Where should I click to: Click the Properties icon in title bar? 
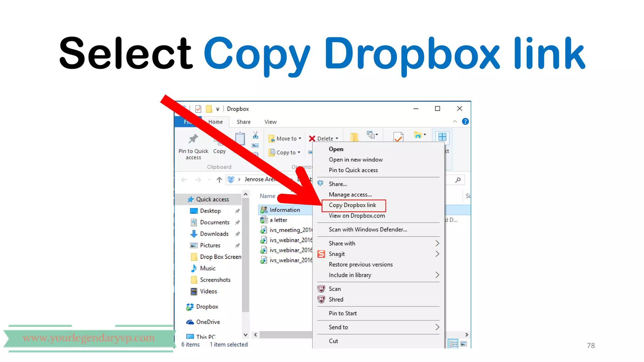coord(198,109)
